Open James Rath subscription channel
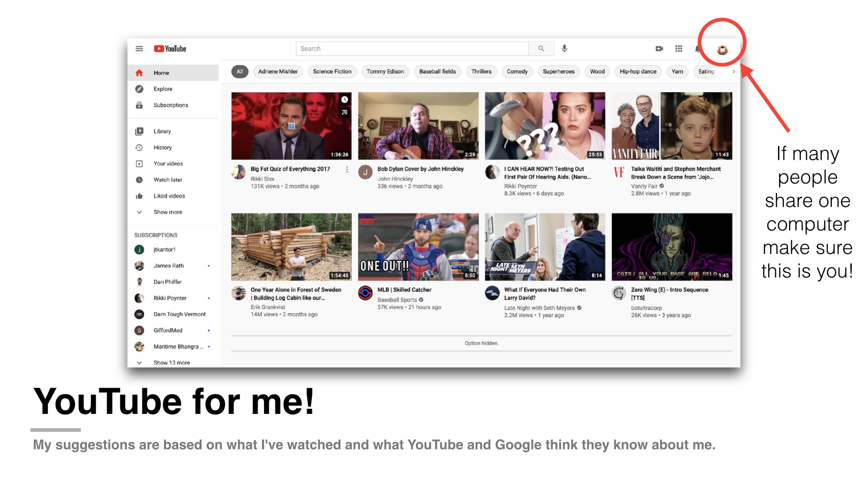This screenshot has height=488, width=868. [x=173, y=266]
